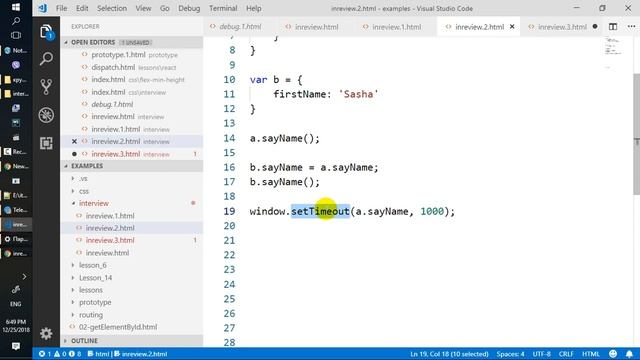Image resolution: width=640 pixels, height=360 pixels.
Task: Split the editor to the right
Action: [x=613, y=27]
